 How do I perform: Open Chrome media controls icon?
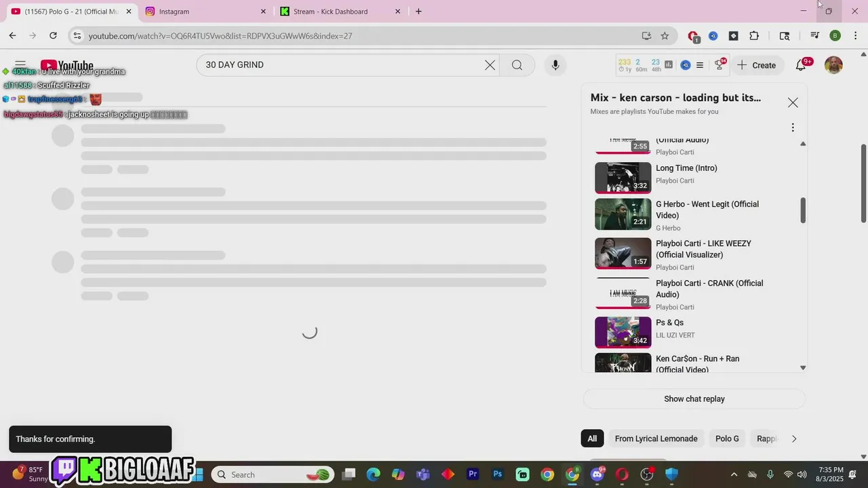coord(814,36)
